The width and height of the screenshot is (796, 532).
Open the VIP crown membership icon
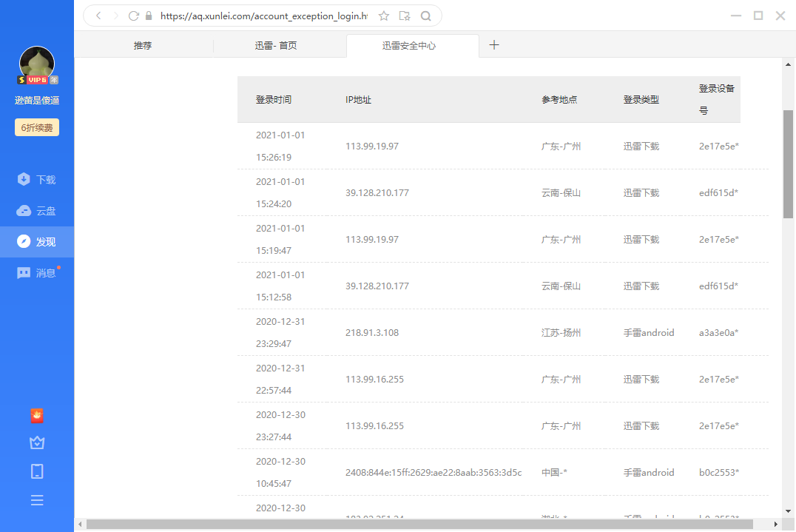tap(37, 442)
